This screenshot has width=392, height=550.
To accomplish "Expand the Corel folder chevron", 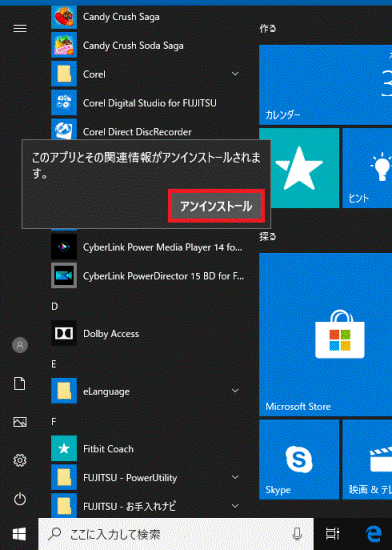I will point(235,74).
